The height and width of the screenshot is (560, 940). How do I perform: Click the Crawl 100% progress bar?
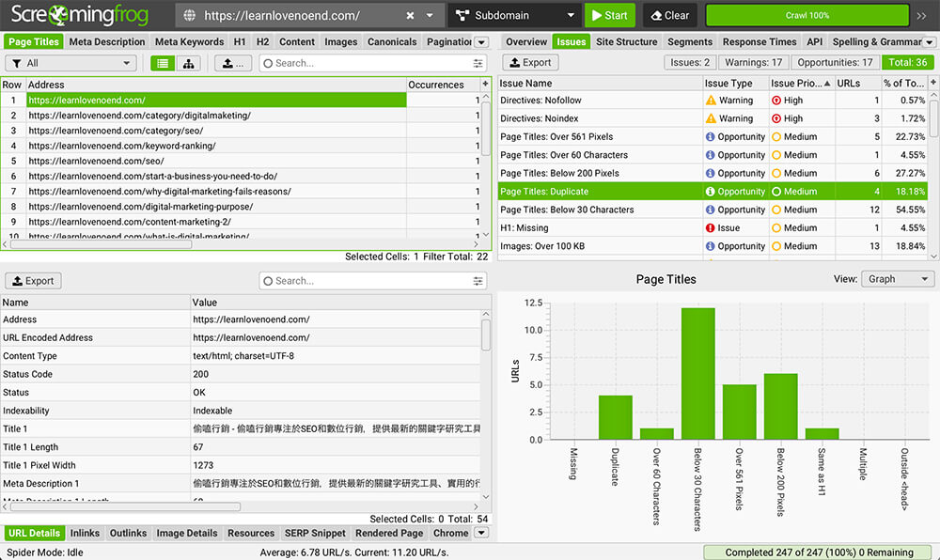coord(807,16)
